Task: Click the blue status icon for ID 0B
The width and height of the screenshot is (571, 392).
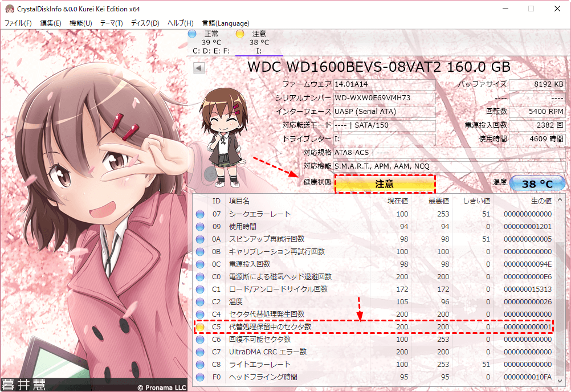Action: (x=200, y=252)
